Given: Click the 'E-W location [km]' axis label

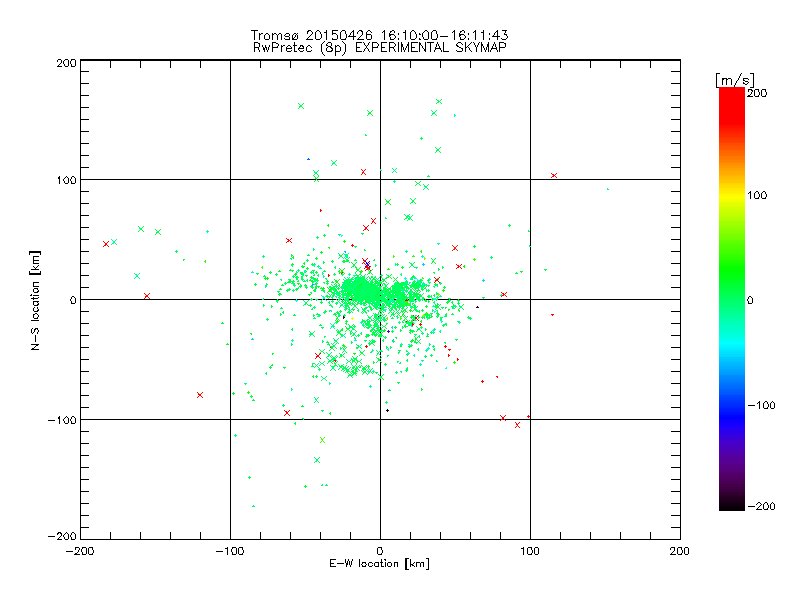Looking at the screenshot, I should (x=379, y=564).
